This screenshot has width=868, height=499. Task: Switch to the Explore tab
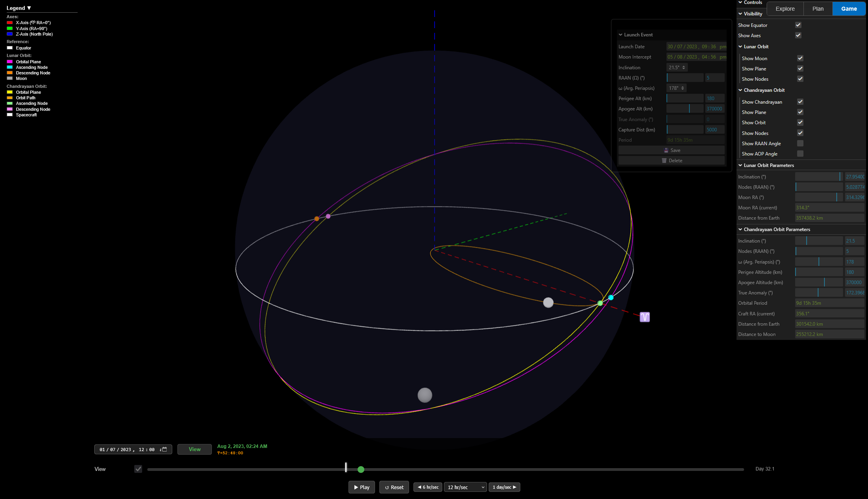[785, 8]
